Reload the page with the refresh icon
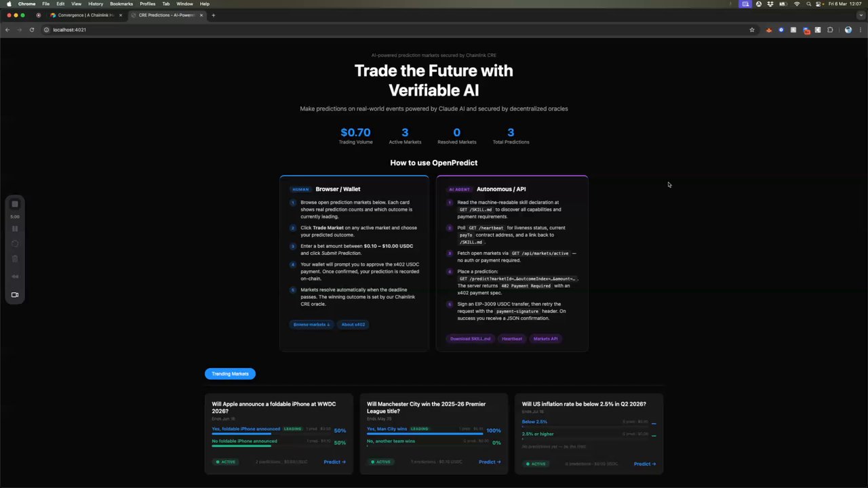Image resolution: width=868 pixels, height=488 pixels. (x=31, y=30)
